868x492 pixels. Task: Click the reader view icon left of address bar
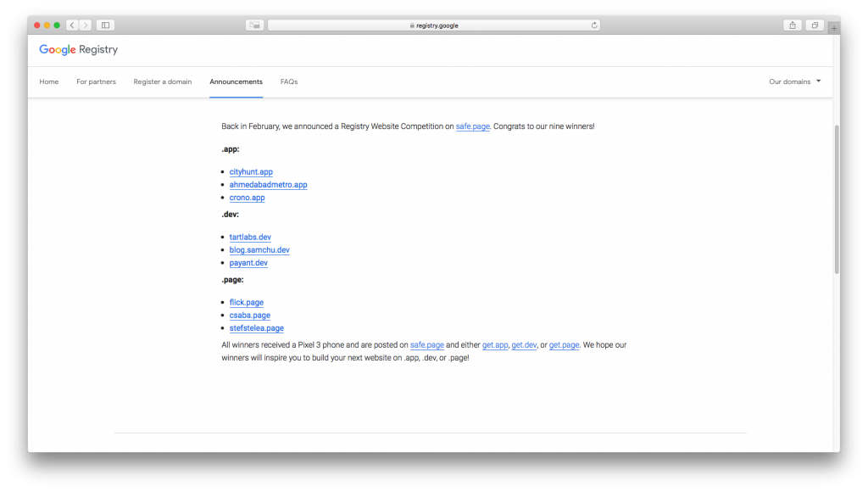[x=254, y=25]
